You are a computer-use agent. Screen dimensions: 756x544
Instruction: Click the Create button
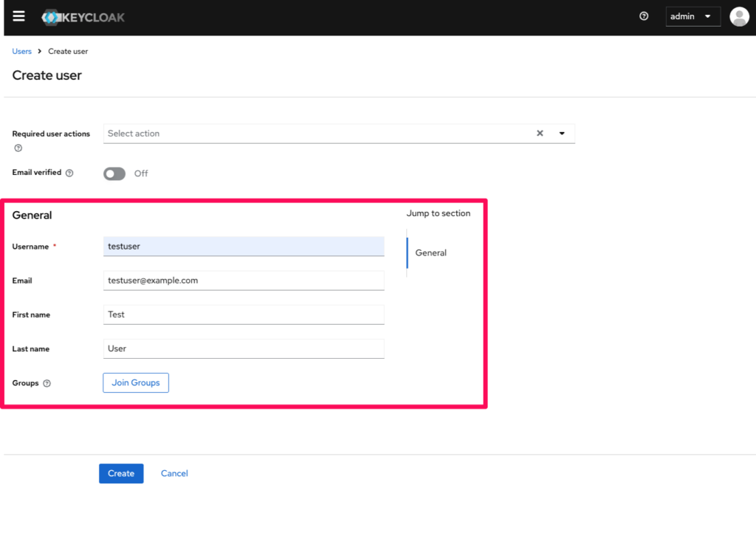121,474
